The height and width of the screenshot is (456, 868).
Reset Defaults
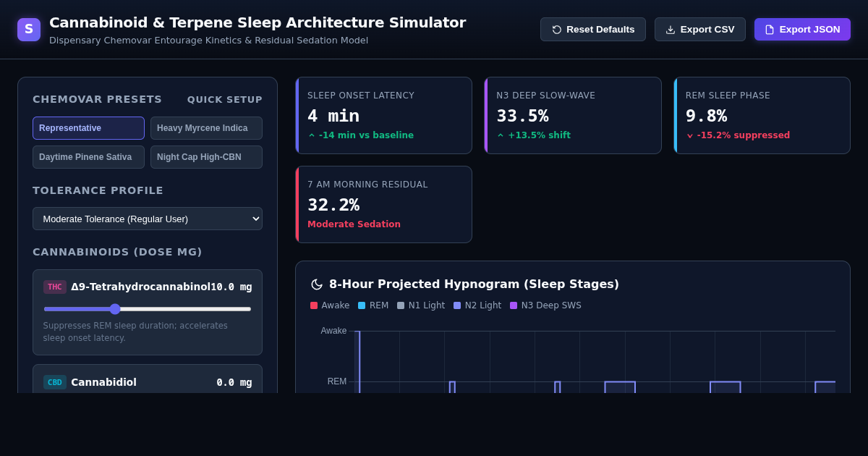593,30
